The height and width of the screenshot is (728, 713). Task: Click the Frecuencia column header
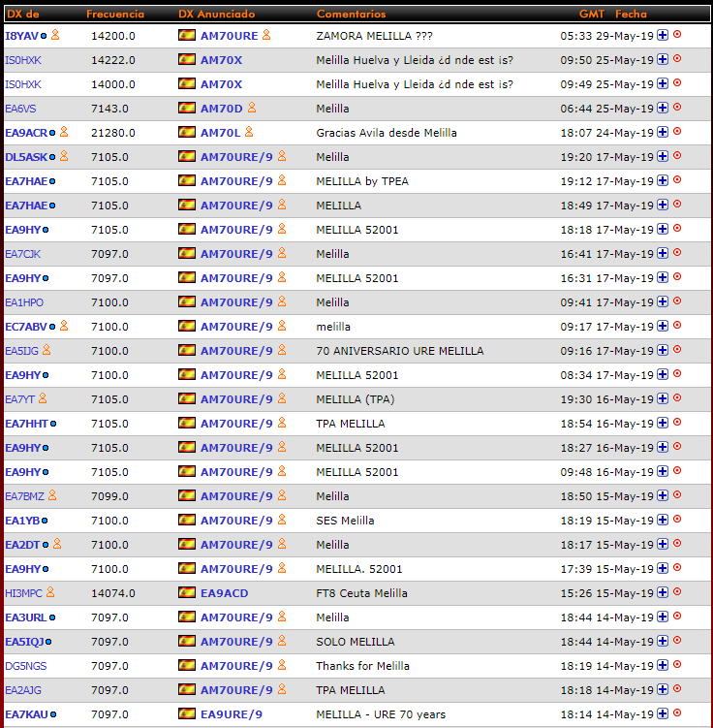tap(114, 15)
